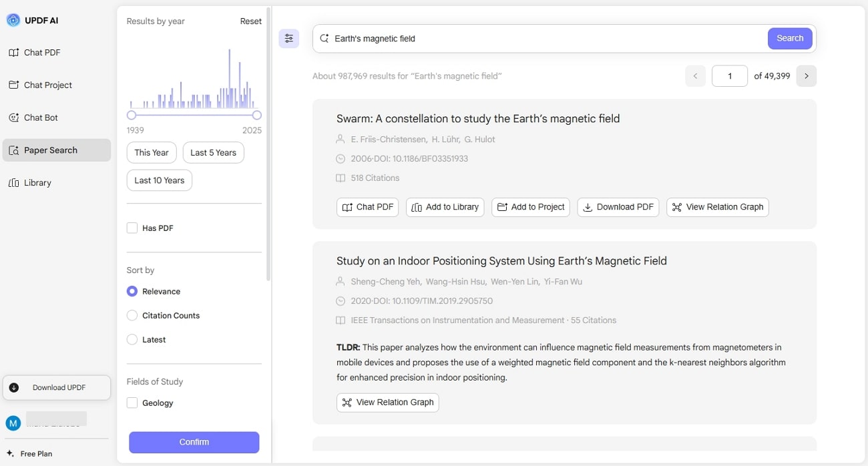Select the 2025 end year slider handle
The height and width of the screenshot is (466, 868).
pyautogui.click(x=257, y=115)
